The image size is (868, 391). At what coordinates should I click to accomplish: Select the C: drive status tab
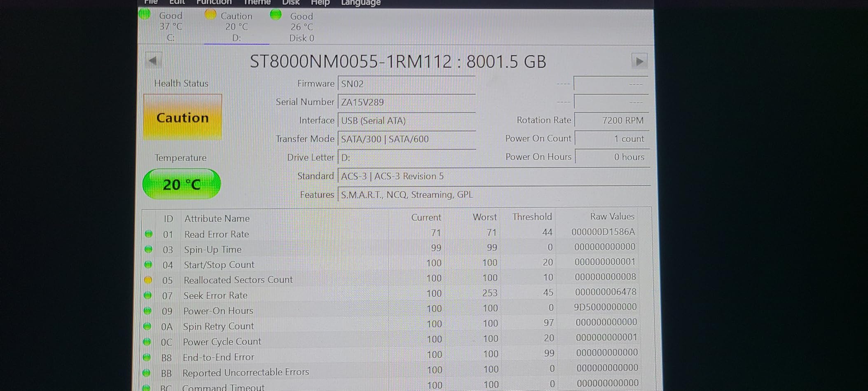click(171, 27)
